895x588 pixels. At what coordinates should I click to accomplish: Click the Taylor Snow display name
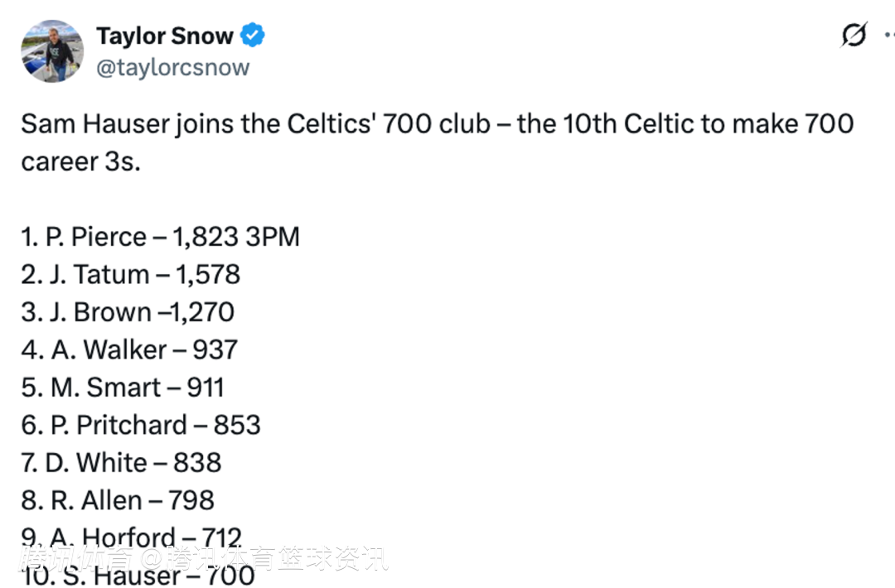(165, 36)
